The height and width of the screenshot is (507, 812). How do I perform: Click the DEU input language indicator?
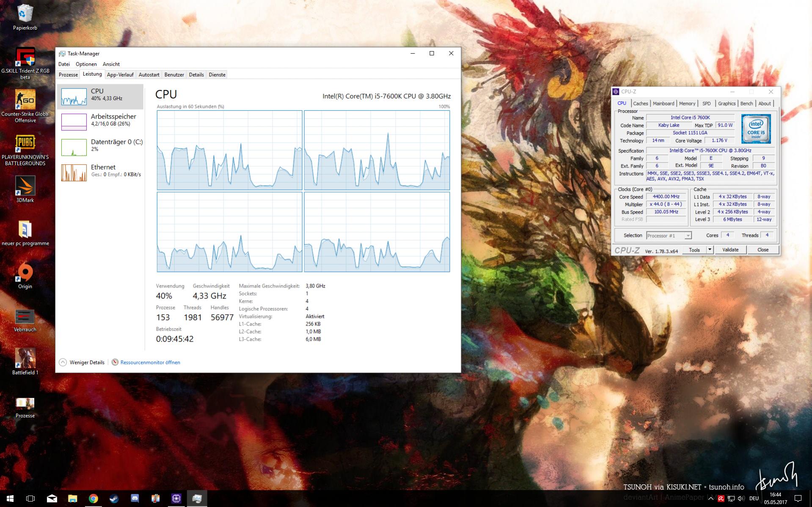(x=754, y=499)
